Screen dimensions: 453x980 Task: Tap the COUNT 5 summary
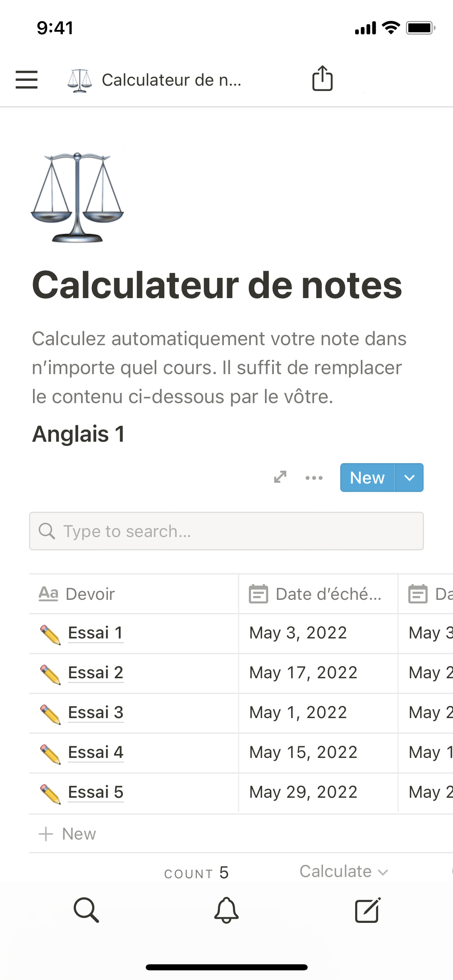(196, 873)
